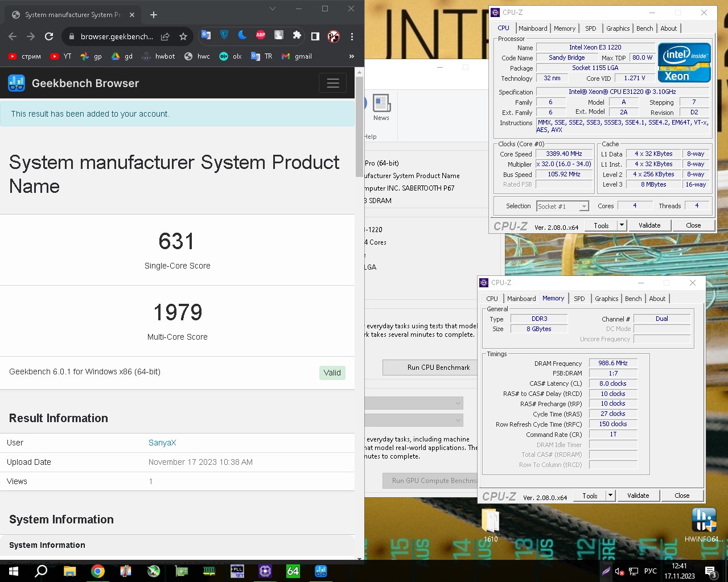Open the dark mode moon extension
This screenshot has width=728, height=582.
[x=242, y=35]
